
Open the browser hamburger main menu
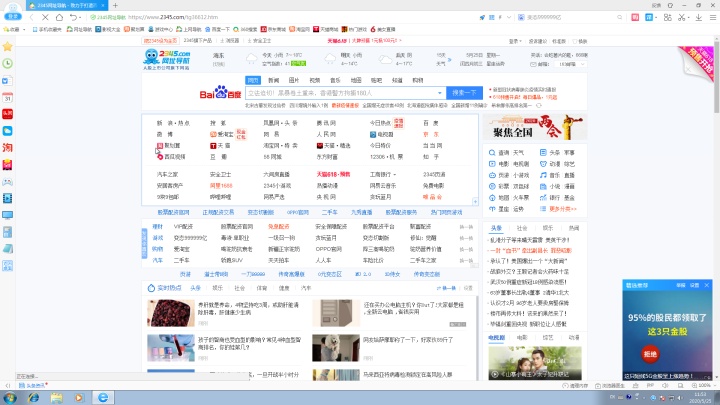click(x=713, y=17)
